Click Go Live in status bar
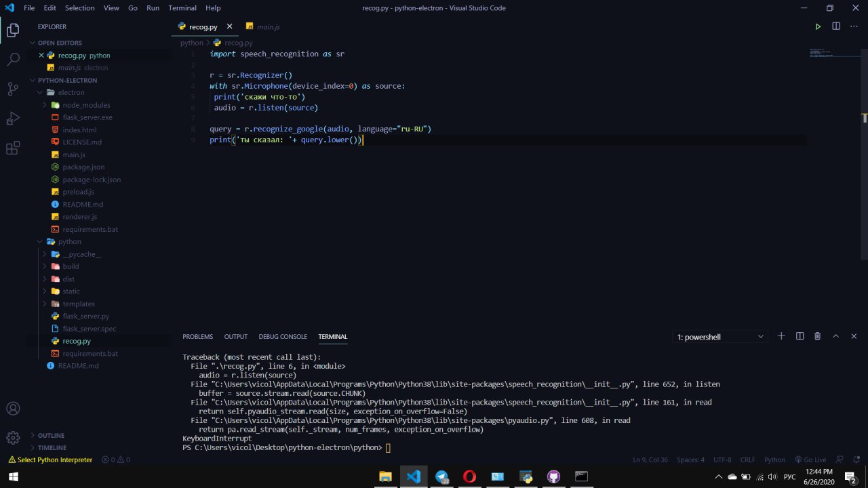Image resolution: width=868 pixels, height=488 pixels. [810, 460]
